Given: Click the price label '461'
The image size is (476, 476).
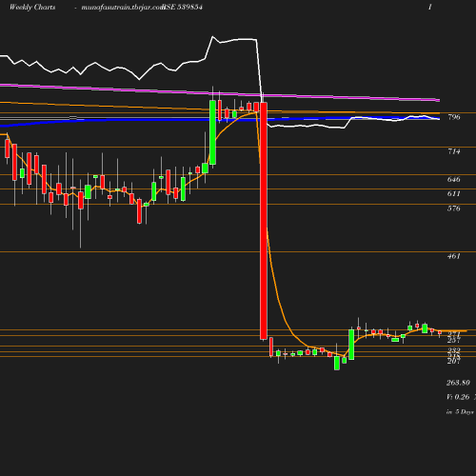Looking at the screenshot, I should click(454, 256).
